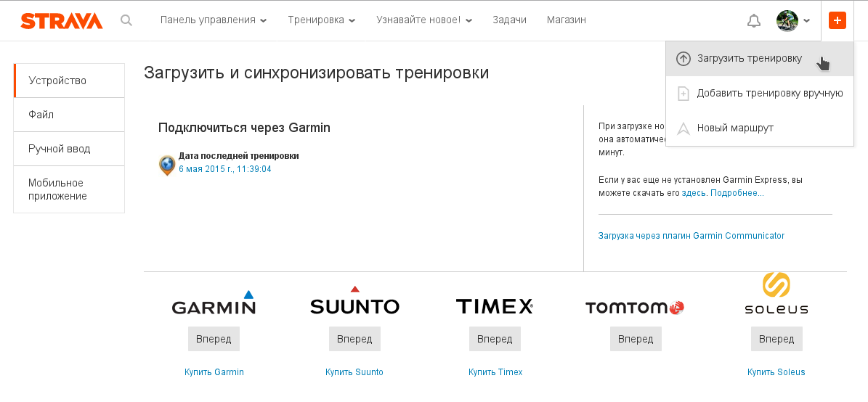Screen dimensions: 868x402
Task: Click Вперед button under Soleus
Action: pyautogui.click(x=776, y=339)
